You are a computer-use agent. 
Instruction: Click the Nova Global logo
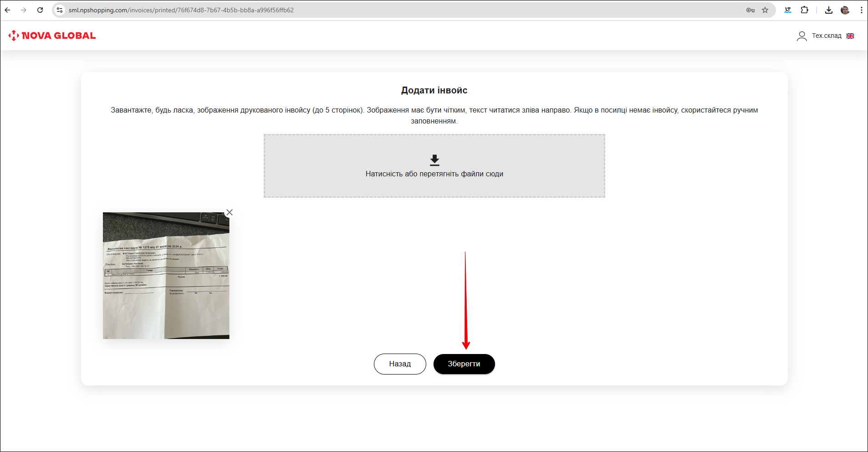(x=52, y=36)
